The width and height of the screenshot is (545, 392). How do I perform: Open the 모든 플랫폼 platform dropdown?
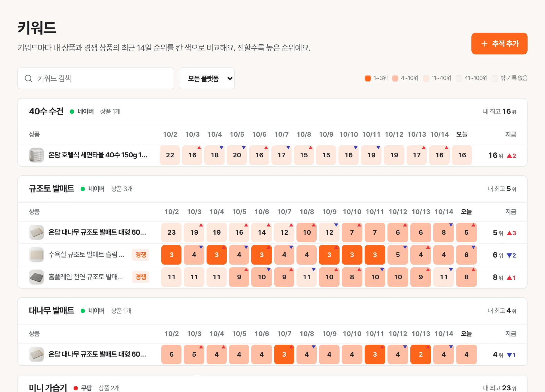click(x=207, y=78)
